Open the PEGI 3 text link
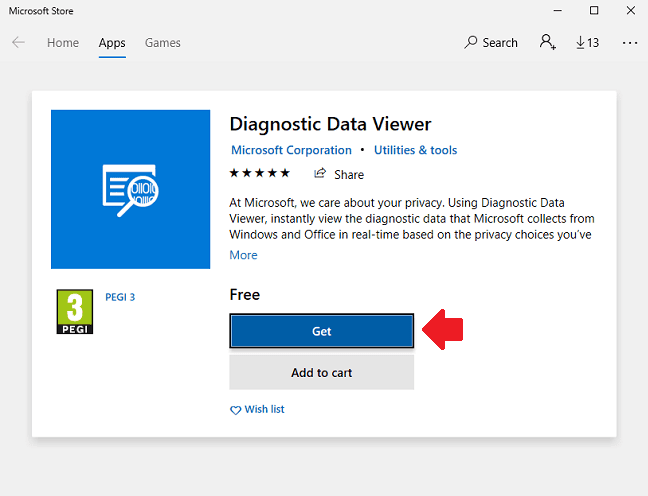Viewport: 648px width, 496px height. [120, 297]
